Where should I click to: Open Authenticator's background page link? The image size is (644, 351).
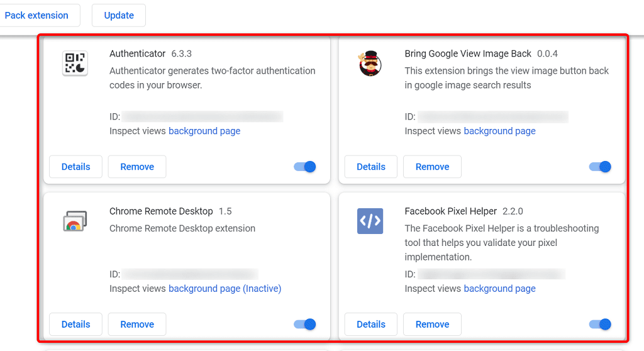(204, 131)
